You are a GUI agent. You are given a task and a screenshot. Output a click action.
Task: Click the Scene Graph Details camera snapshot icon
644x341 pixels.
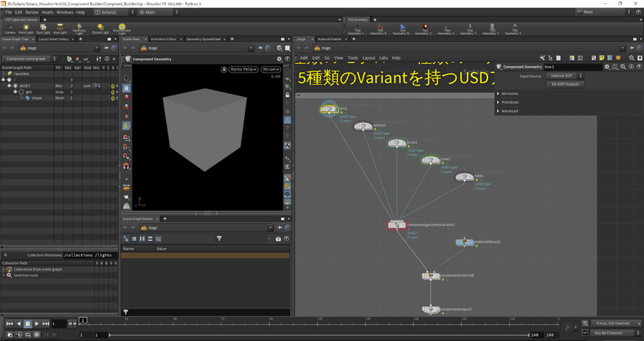pos(279,239)
